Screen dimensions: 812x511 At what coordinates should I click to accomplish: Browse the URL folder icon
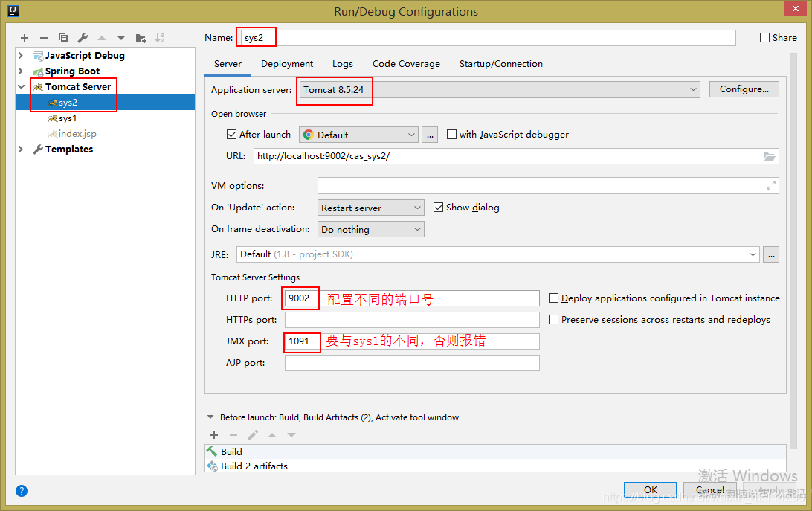770,156
